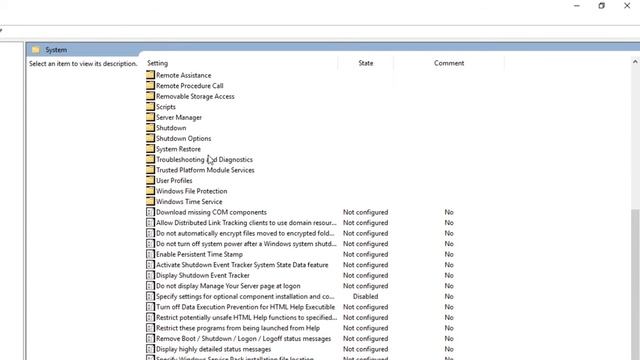The image size is (640, 360).
Task: Click policy icon for Specify settings for optional component
Action: (x=150, y=296)
